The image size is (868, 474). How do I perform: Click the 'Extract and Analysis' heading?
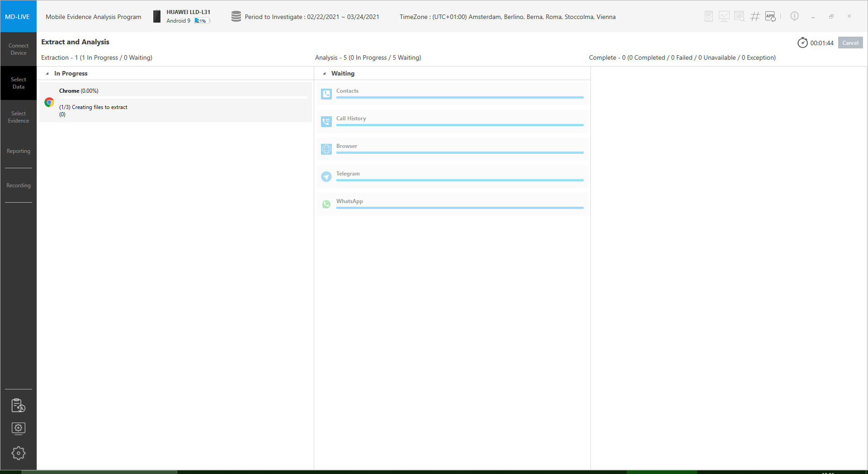(x=75, y=42)
